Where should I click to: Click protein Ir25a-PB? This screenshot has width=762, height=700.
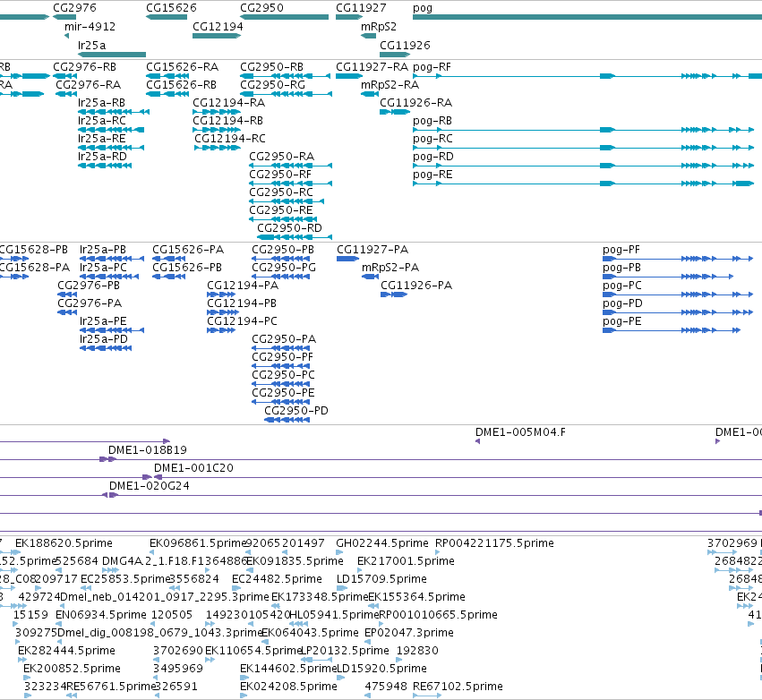click(112, 259)
